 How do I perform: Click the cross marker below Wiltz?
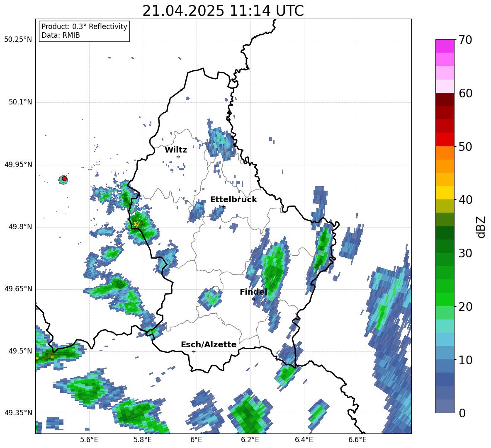178,157
